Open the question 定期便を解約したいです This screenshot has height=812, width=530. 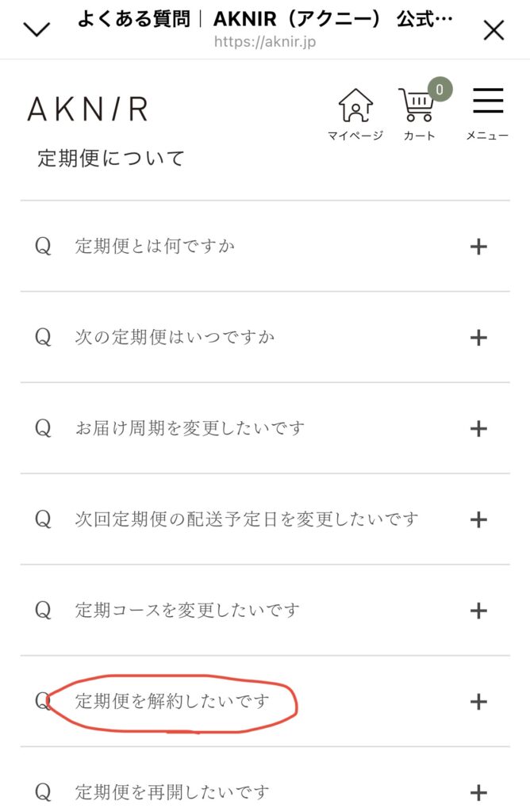pyautogui.click(x=172, y=702)
